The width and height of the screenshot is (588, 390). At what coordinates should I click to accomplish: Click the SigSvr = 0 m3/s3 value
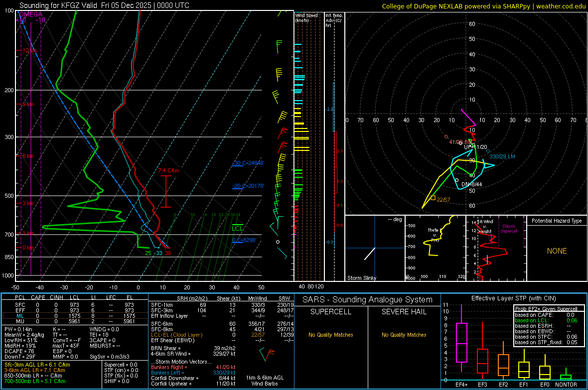pyautogui.click(x=110, y=357)
